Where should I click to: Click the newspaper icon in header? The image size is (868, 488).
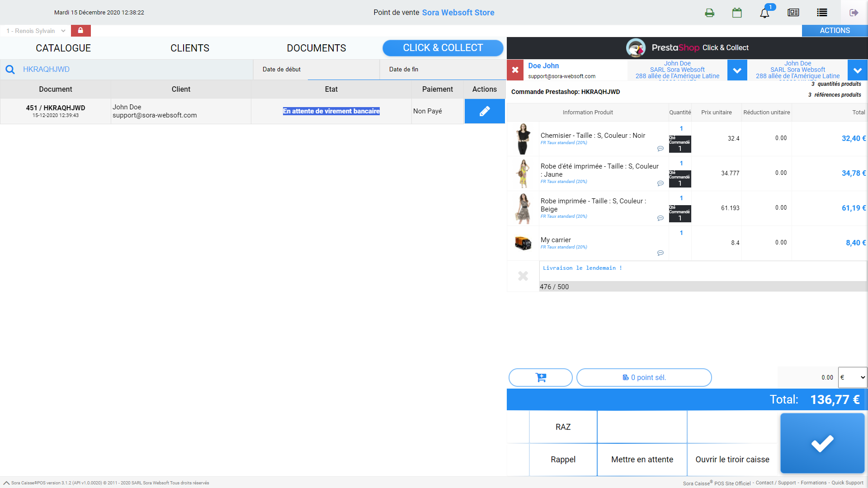coord(793,13)
